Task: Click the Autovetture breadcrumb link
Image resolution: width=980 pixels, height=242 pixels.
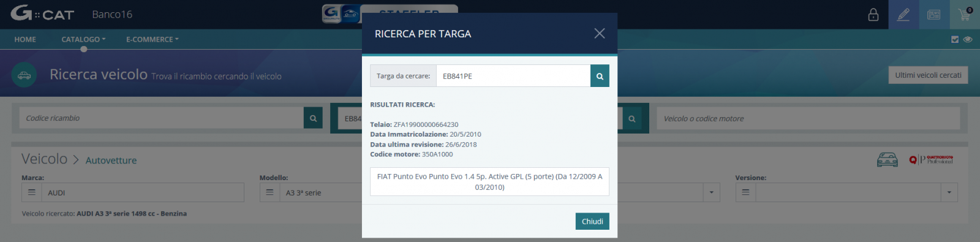Action: (x=111, y=161)
